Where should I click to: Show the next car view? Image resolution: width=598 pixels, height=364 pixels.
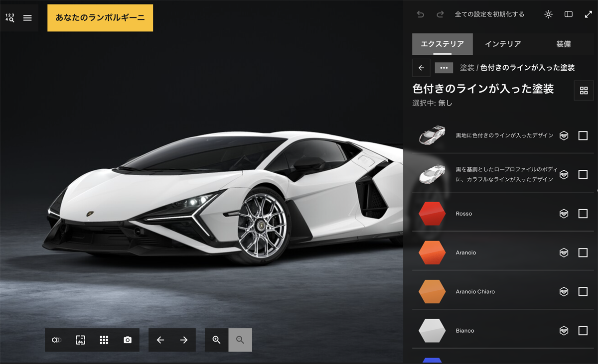[184, 340]
